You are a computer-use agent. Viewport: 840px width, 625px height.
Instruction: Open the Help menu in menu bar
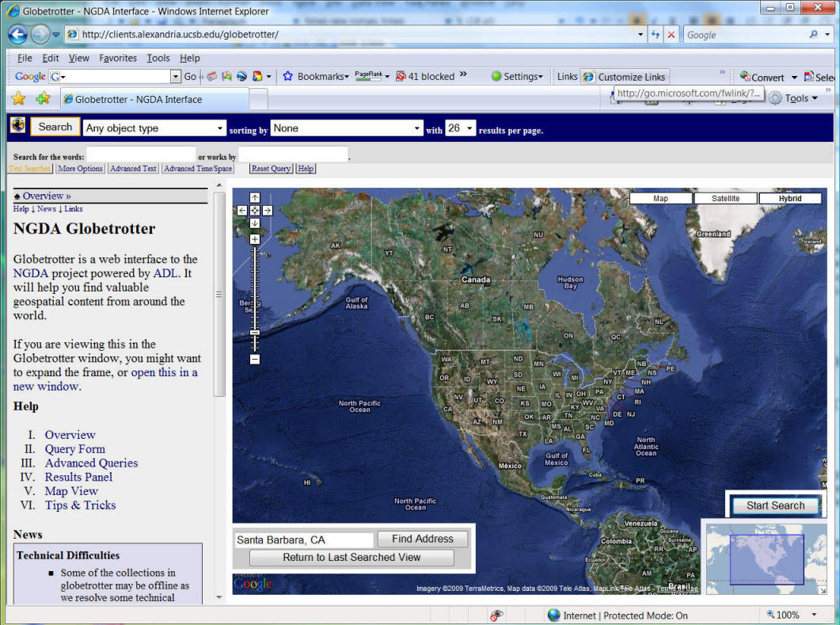click(190, 58)
